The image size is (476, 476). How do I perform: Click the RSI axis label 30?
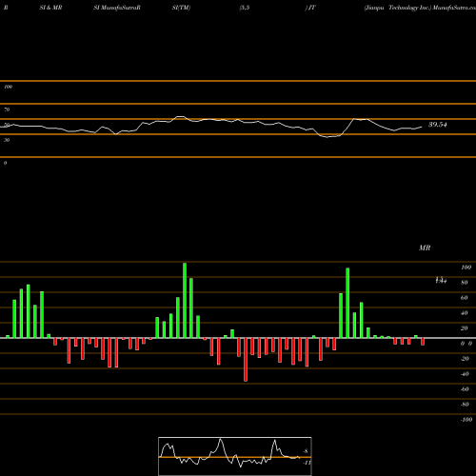pos(7,140)
